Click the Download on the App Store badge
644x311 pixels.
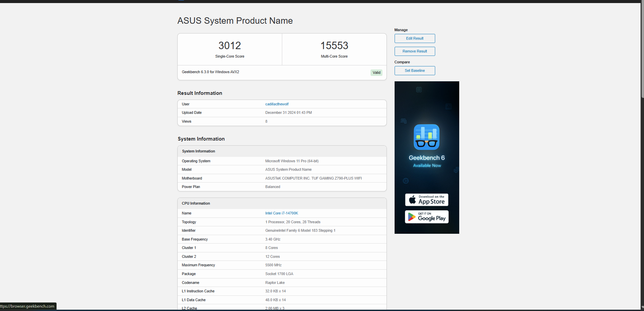(427, 200)
